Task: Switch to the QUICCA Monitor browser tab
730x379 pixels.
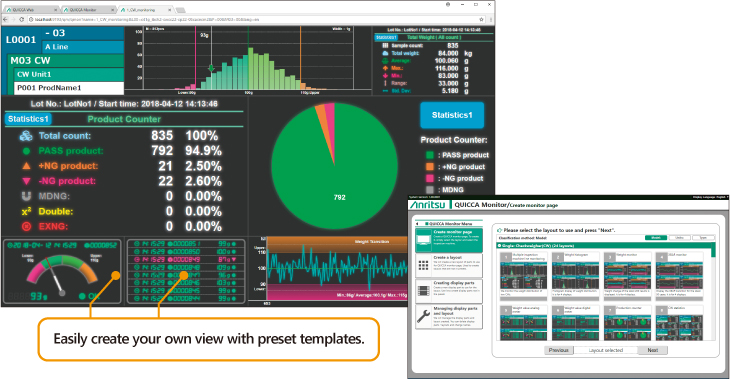Action: [88, 9]
